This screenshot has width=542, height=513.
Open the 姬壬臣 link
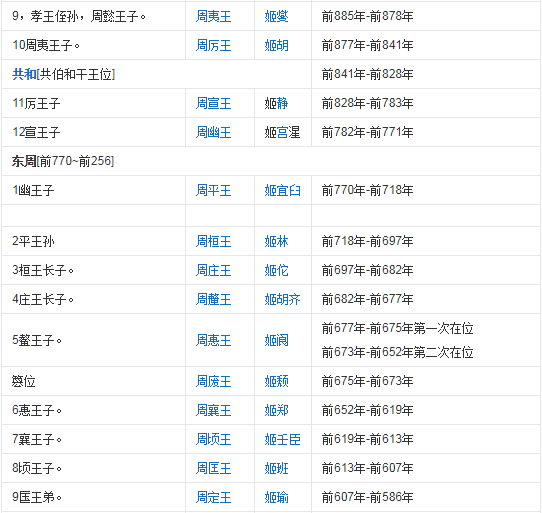(282, 440)
